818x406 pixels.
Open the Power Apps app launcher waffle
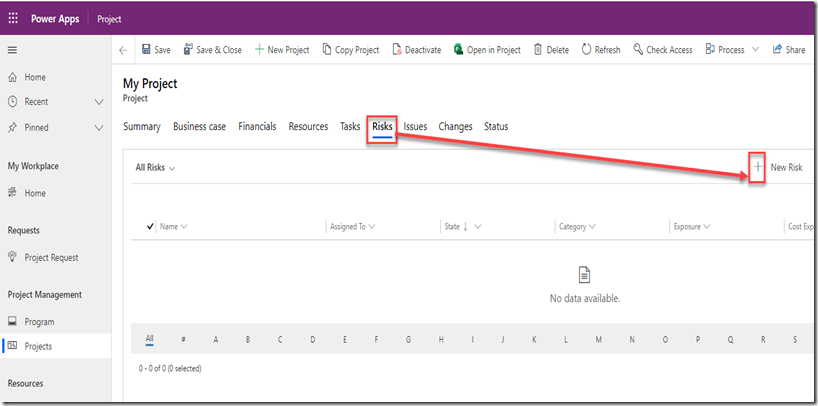point(13,18)
